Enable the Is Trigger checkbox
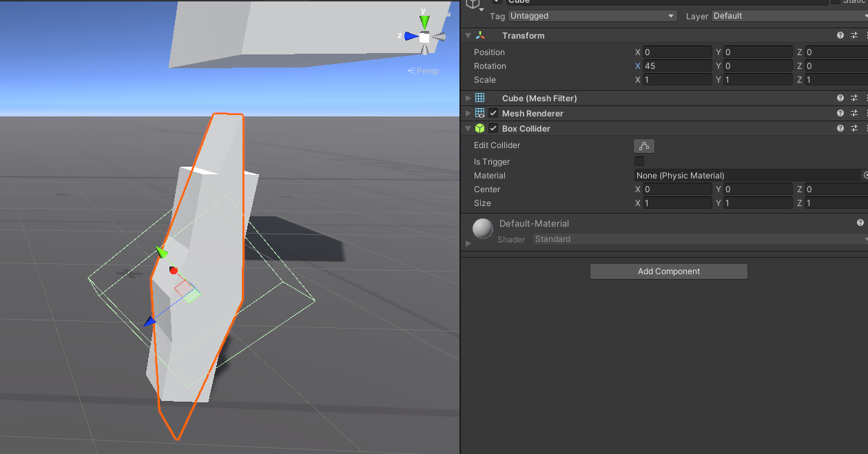Image resolution: width=868 pixels, height=454 pixels. tap(639, 161)
